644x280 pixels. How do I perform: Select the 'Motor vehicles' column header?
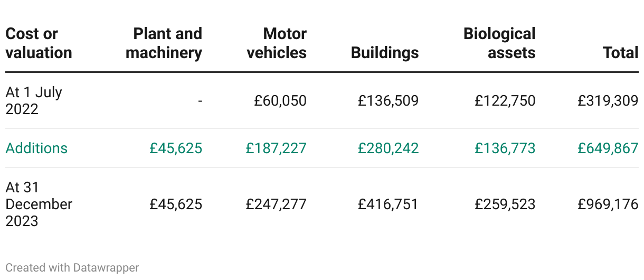point(277,43)
